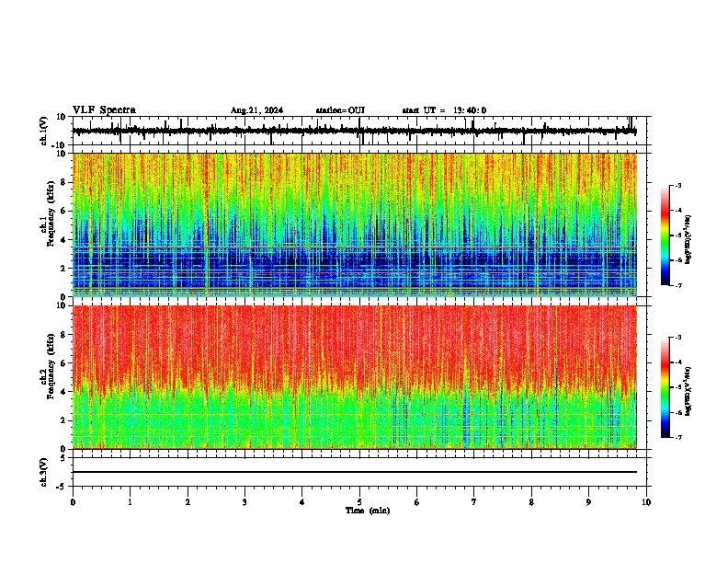The width and height of the screenshot is (728, 563).
Task: Click time axis tick label "8"
Action: tap(531, 502)
